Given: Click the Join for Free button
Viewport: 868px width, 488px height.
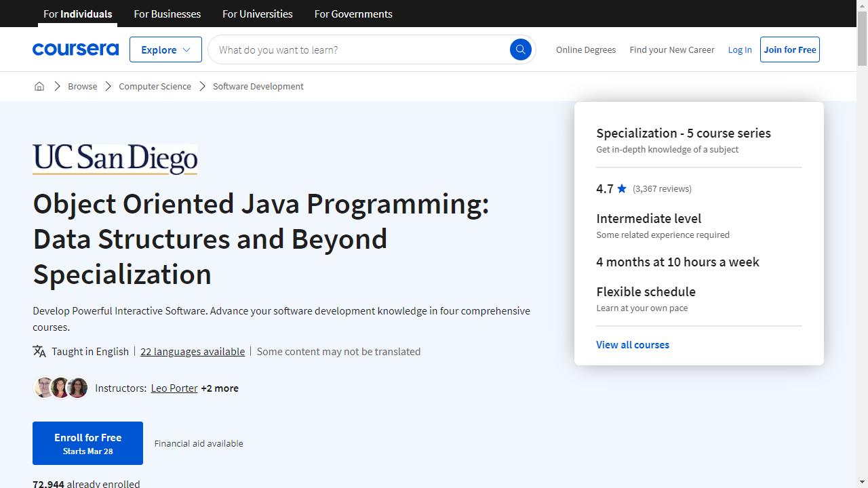Looking at the screenshot, I should pyautogui.click(x=790, y=49).
